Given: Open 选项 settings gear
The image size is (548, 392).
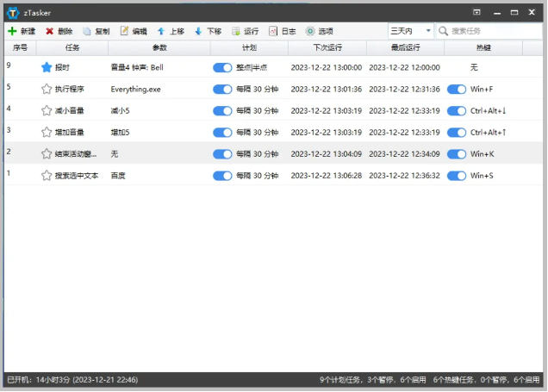Looking at the screenshot, I should click(319, 31).
